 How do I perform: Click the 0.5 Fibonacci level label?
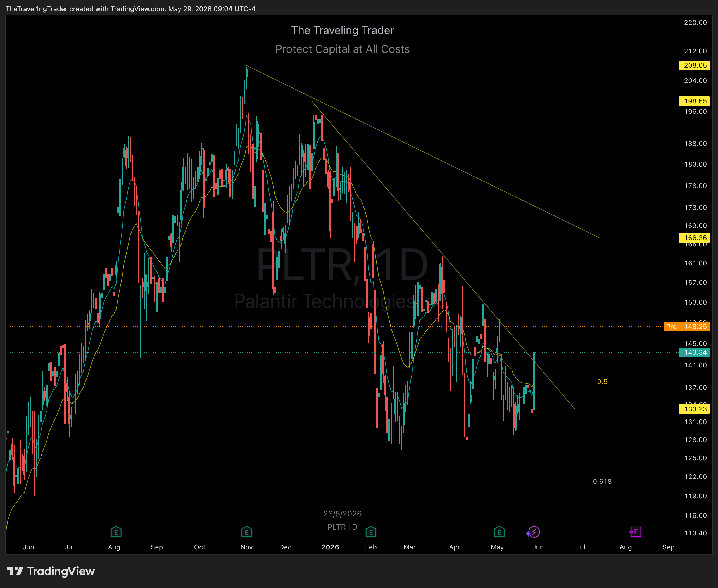pos(602,382)
